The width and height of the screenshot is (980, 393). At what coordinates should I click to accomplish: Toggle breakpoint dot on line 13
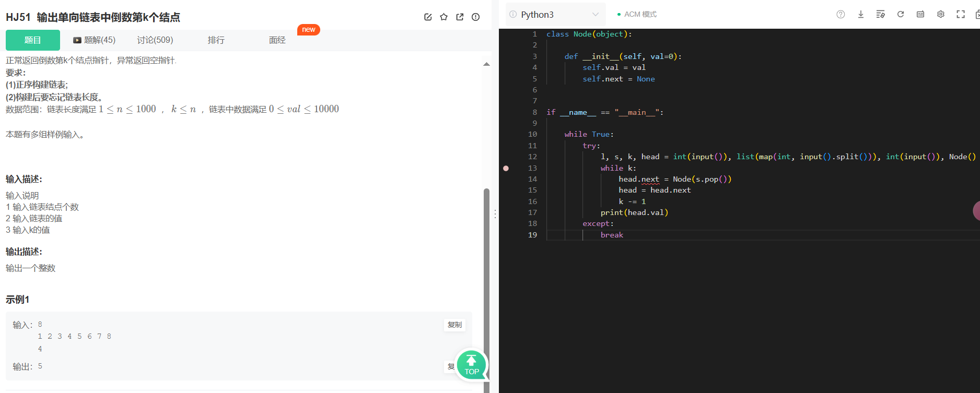pos(506,168)
